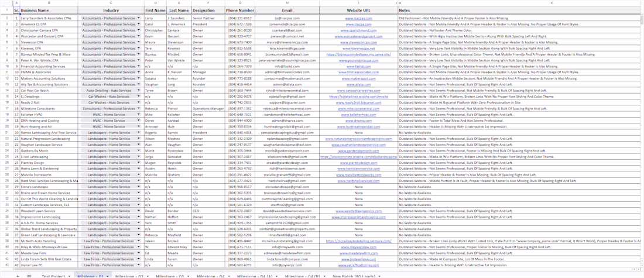The width and height of the screenshot is (644, 278).
Task: Select the CEO designation cell for David Bender
Action: (x=208, y=211)
